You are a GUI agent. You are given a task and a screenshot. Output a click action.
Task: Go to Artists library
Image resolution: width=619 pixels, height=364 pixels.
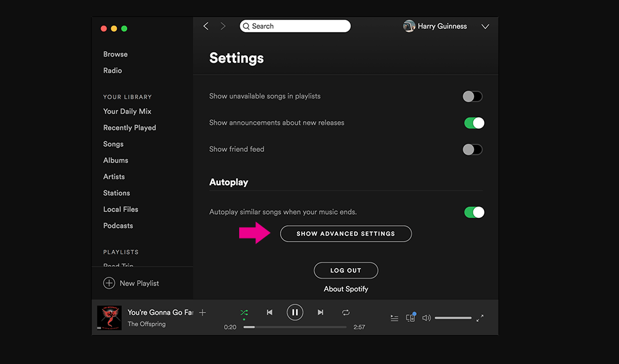tap(114, 176)
